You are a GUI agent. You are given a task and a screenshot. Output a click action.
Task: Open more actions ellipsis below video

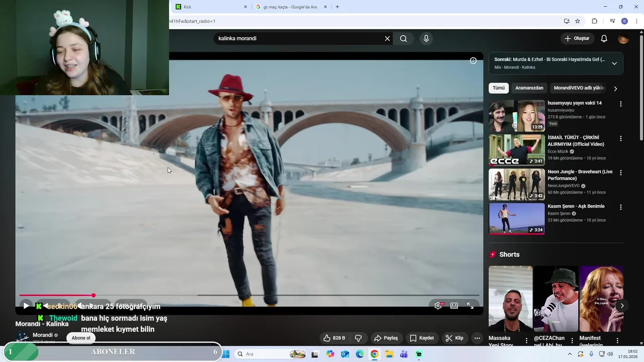[x=477, y=338]
